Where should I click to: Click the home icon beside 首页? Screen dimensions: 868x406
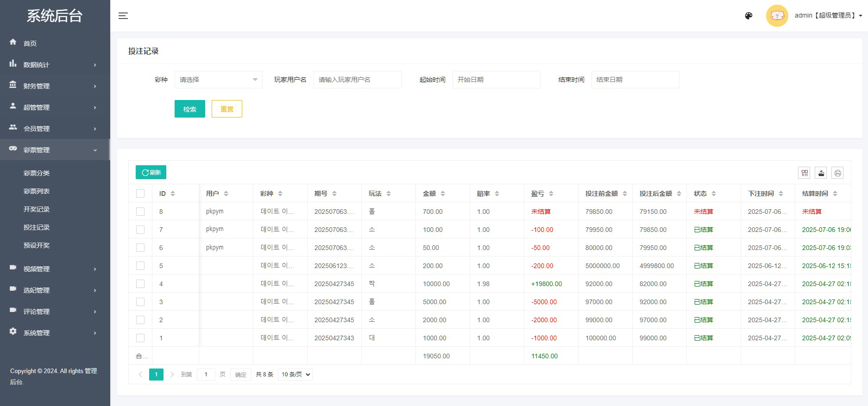tap(13, 42)
